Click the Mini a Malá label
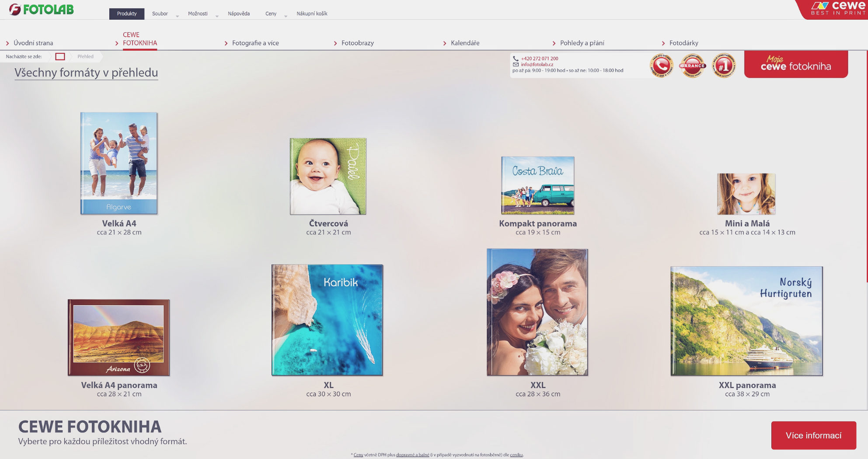The image size is (868, 459). pos(747,223)
